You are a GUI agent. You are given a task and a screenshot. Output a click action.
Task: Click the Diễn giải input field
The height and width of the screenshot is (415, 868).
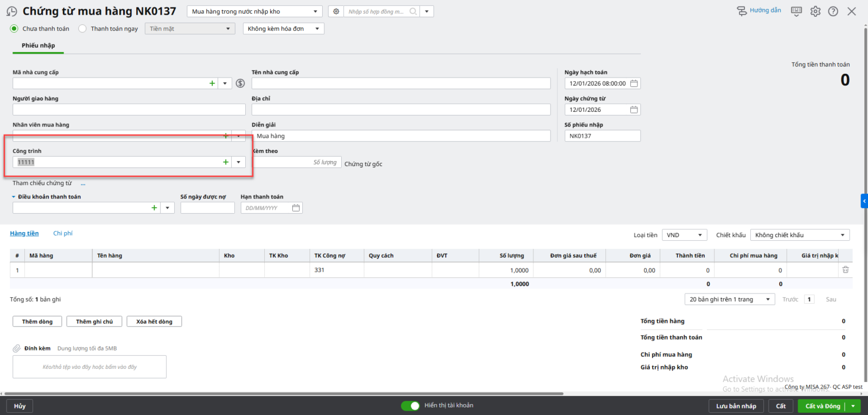(x=401, y=136)
